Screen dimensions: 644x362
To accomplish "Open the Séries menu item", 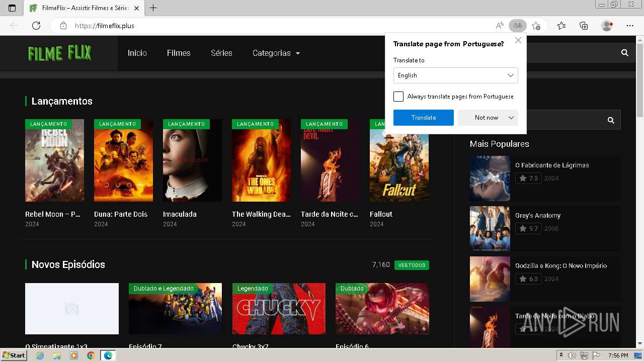I will tap(221, 53).
